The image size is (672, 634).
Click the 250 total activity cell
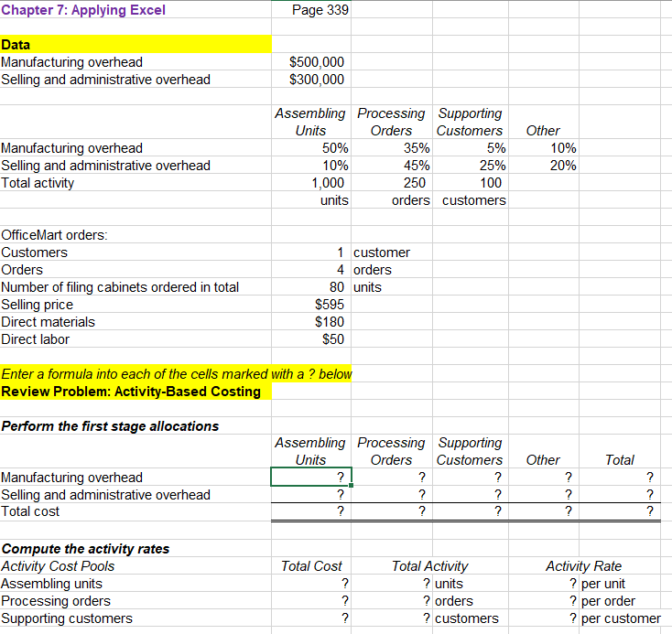pos(392,182)
